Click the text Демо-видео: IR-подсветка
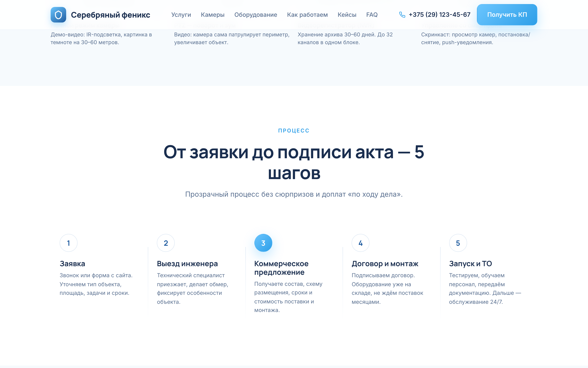 pyautogui.click(x=101, y=38)
